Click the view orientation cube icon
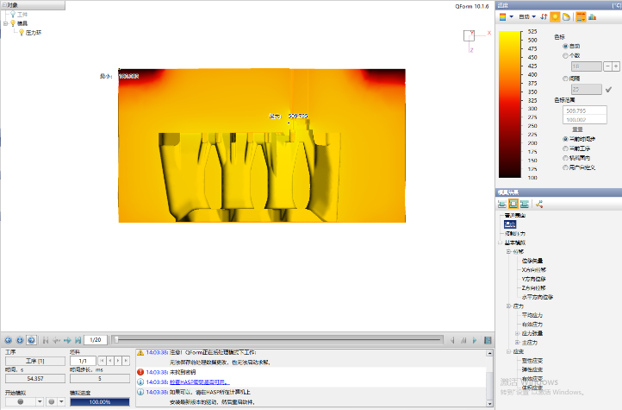622x410 pixels. tap(470, 37)
